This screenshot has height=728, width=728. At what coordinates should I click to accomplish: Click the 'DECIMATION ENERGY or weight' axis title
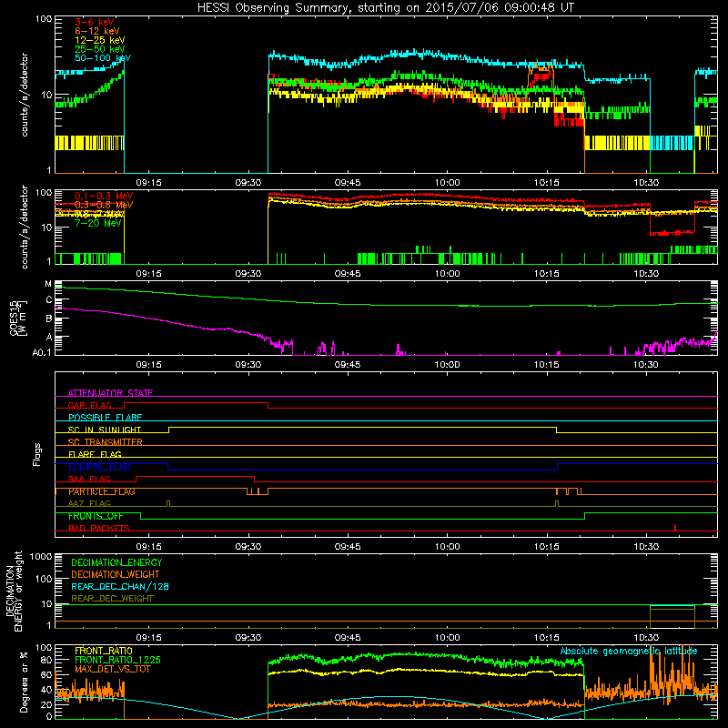[x=14, y=591]
